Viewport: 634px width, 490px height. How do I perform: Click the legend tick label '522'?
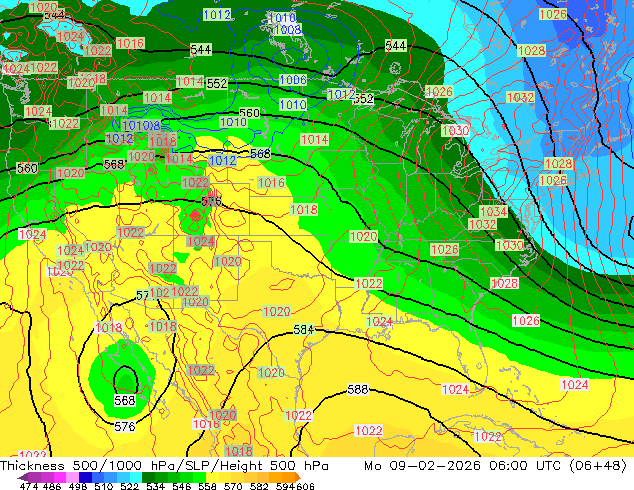[x=129, y=486]
